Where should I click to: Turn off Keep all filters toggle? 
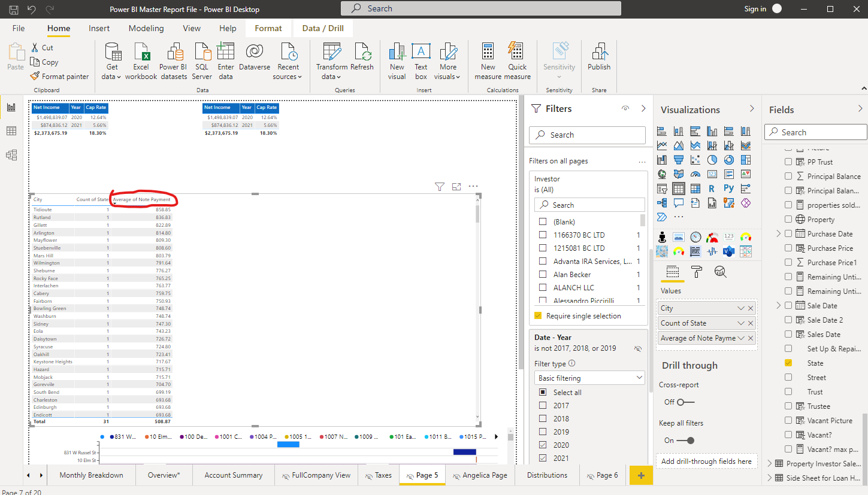point(686,440)
